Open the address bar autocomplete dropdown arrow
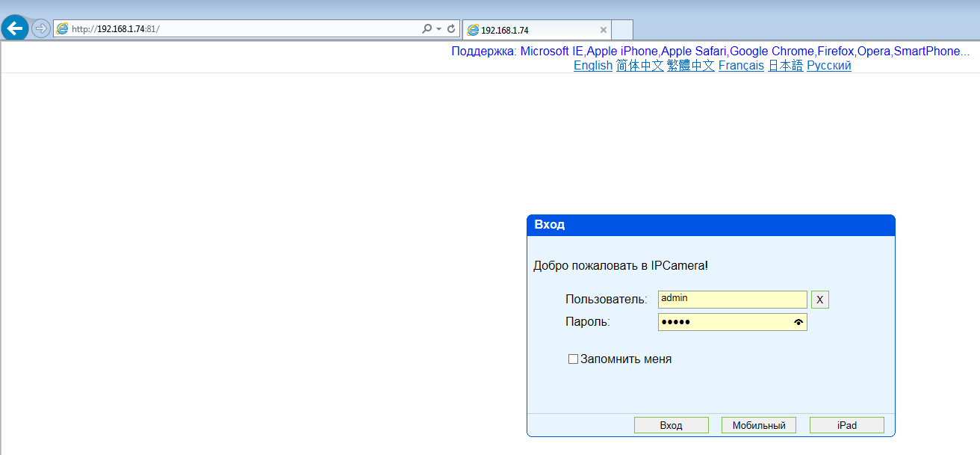This screenshot has height=455, width=980. pos(438,29)
